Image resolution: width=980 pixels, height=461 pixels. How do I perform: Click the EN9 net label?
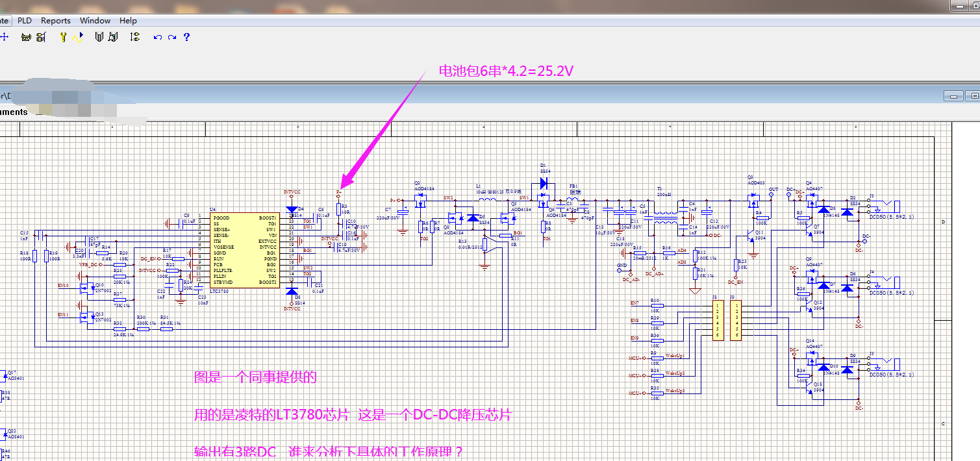634,338
